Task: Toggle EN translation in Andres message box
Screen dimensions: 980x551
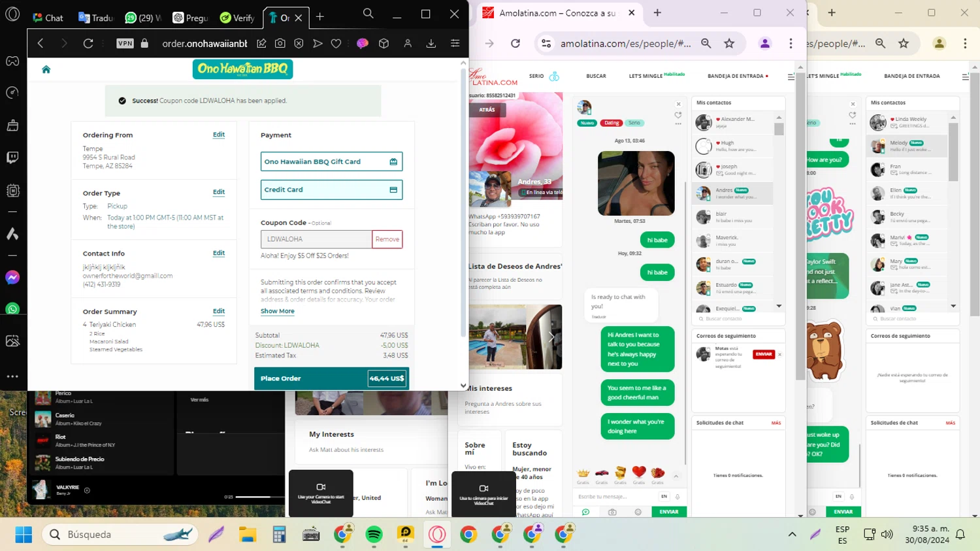Action: click(x=664, y=497)
